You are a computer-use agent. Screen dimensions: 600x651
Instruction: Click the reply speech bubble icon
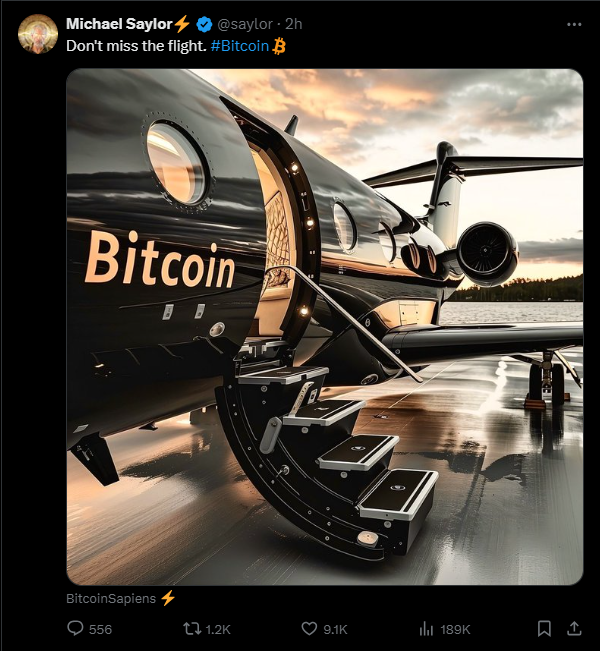click(x=75, y=629)
